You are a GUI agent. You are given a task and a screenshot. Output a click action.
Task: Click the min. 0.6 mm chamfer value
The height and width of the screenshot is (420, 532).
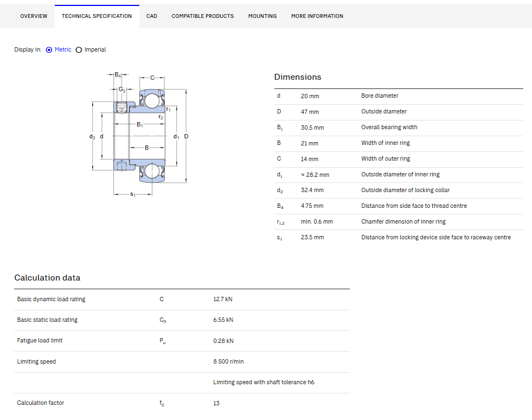tap(317, 221)
